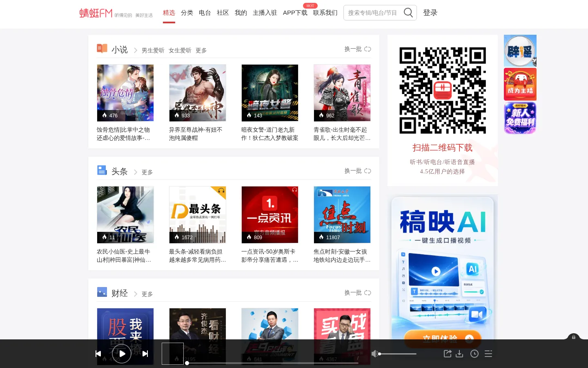Screen dimensions: 588x368
Task: Open 更多 in 头条 section
Action: (147, 172)
